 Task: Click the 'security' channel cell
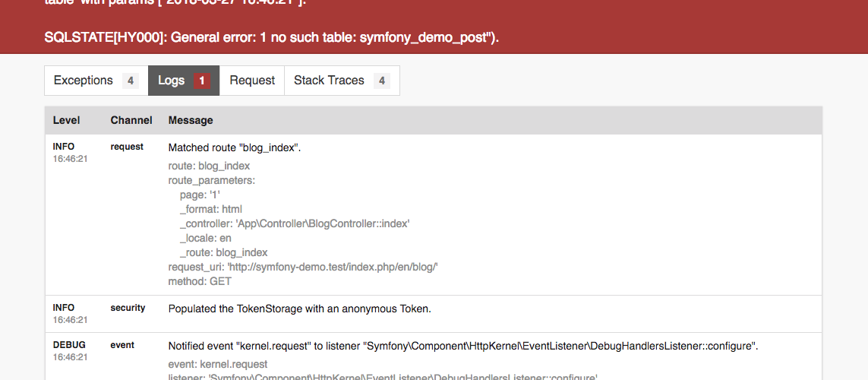[x=128, y=308]
